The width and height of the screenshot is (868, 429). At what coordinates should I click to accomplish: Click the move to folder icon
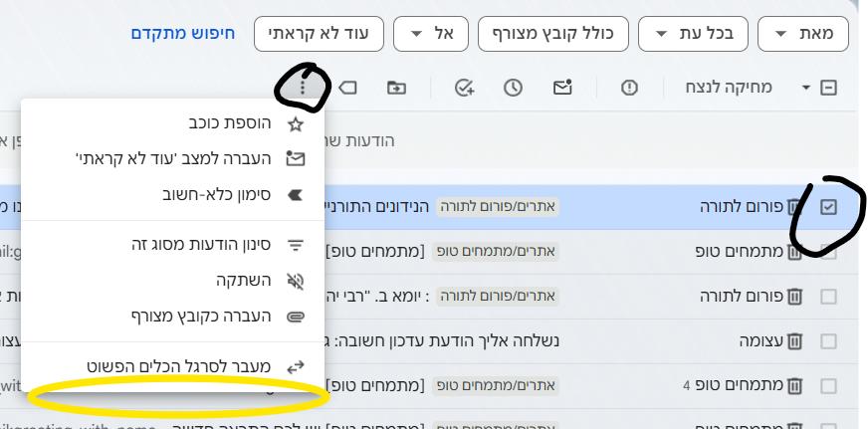(397, 88)
